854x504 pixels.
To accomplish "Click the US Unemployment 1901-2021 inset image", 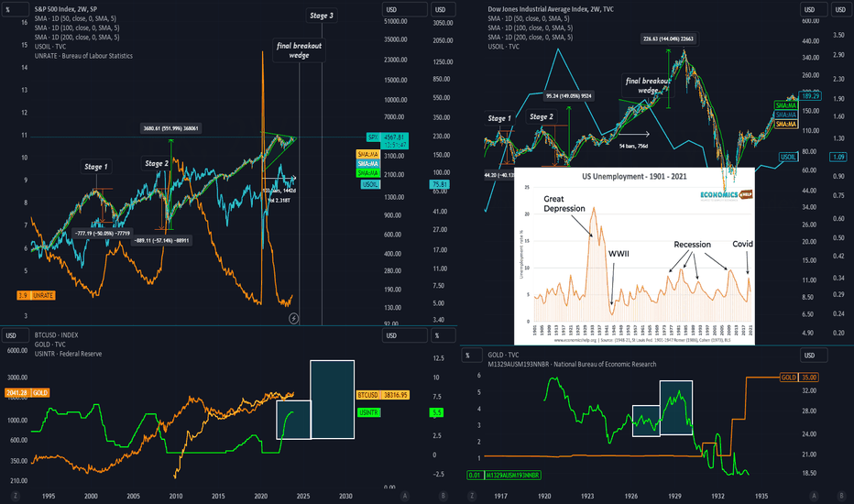I will click(x=634, y=256).
